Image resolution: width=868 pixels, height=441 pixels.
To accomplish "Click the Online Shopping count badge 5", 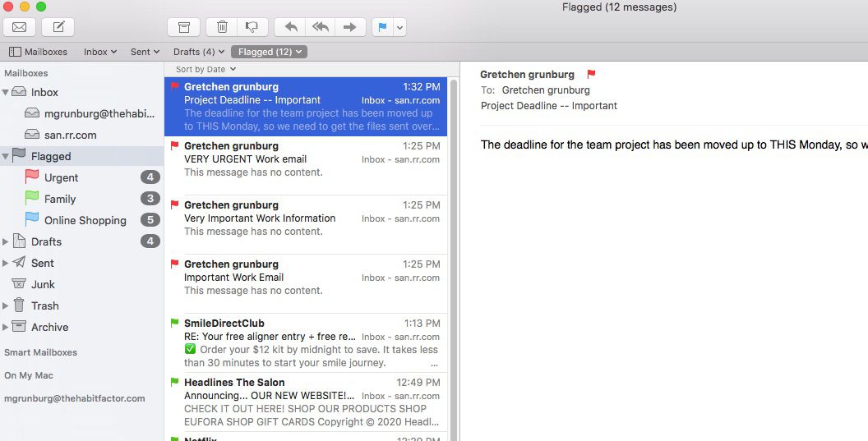I will tap(150, 219).
